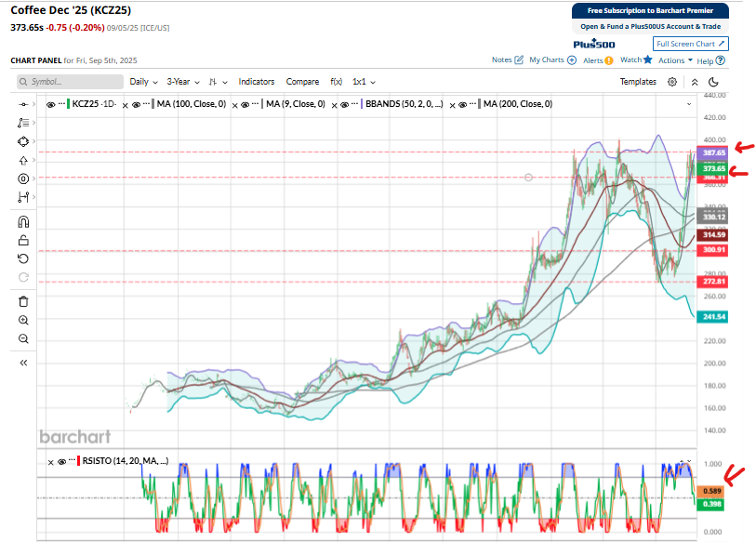This screenshot has width=756, height=542.
Task: Open the Actions dropdown menu
Action: tap(675, 60)
